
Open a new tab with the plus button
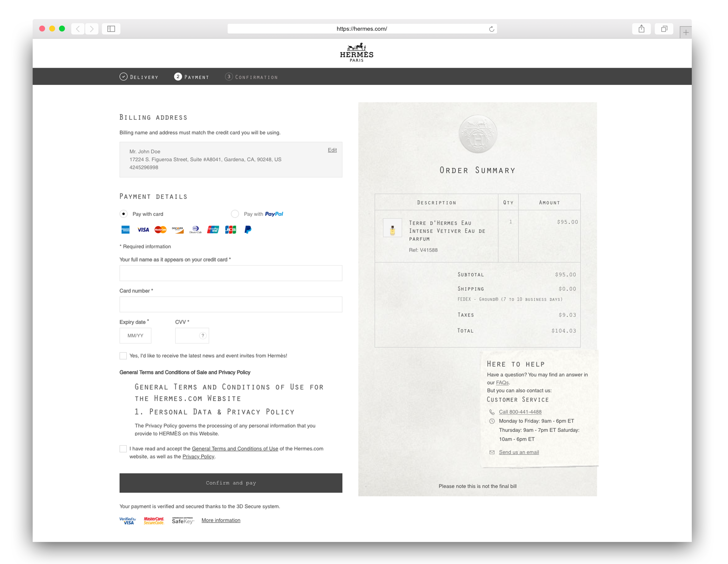pos(686,32)
